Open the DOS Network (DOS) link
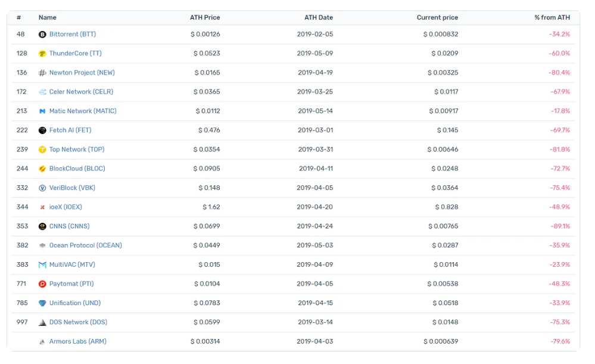Viewport: 595px width, 364px height. coord(78,322)
